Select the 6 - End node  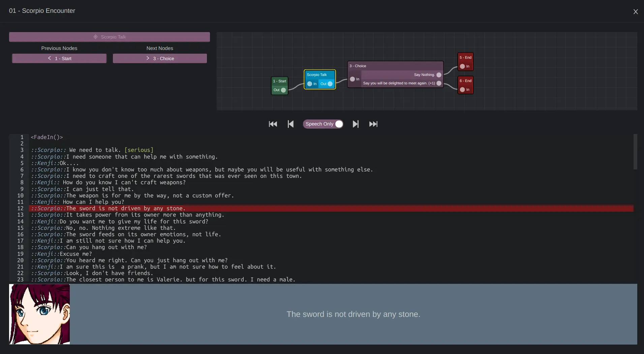coord(465,81)
